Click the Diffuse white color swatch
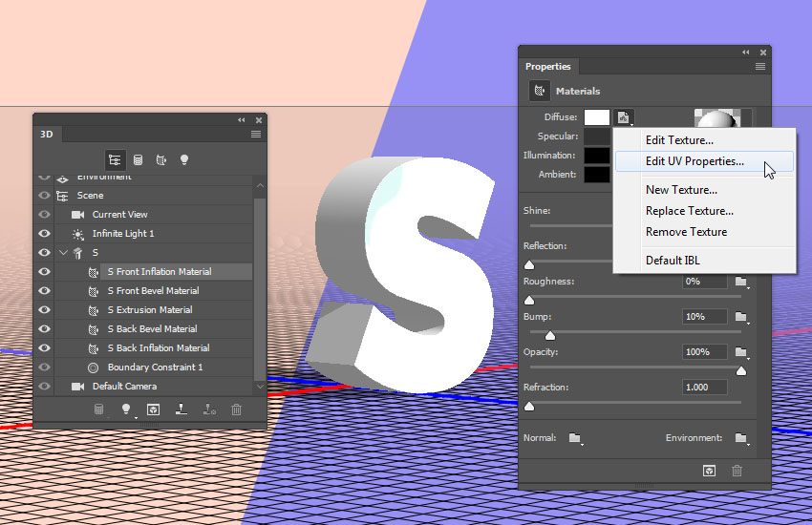The width and height of the screenshot is (812, 525). (597, 117)
